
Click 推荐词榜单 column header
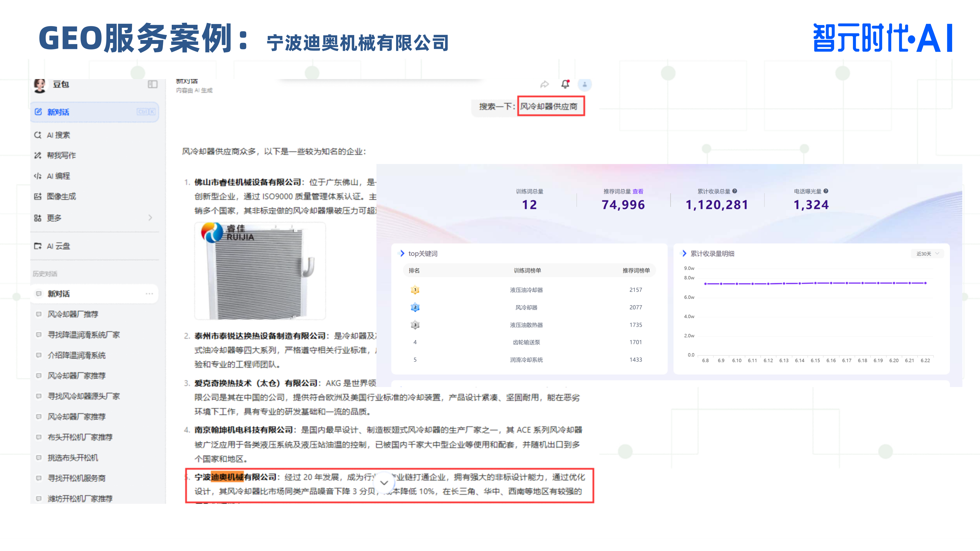[x=636, y=270]
